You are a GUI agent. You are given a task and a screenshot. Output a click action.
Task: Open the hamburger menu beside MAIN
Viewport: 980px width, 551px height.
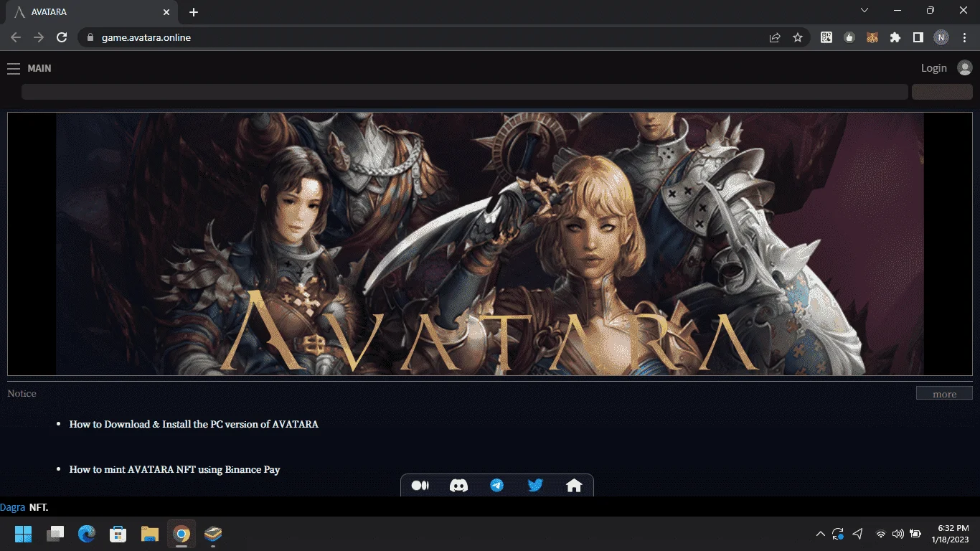[14, 68]
